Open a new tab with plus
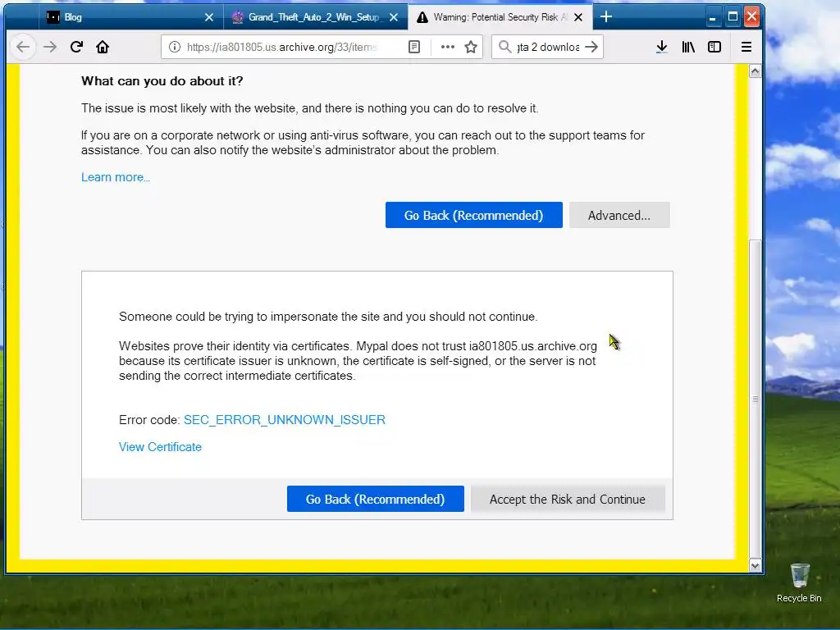The image size is (840, 630). [606, 17]
